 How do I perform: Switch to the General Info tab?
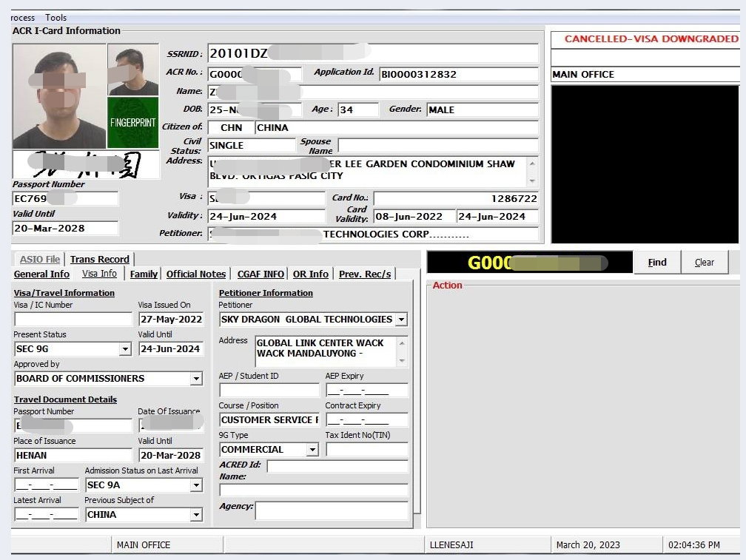[41, 274]
